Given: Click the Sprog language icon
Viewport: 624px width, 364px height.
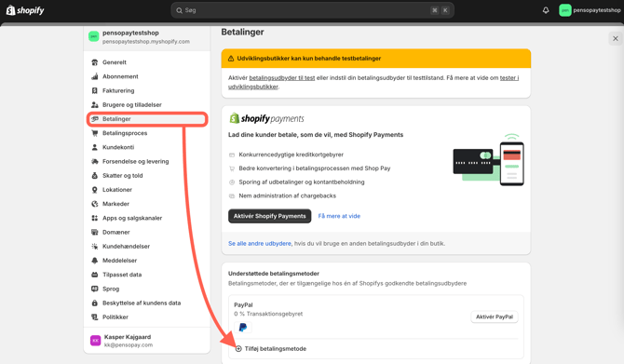Looking at the screenshot, I should point(95,289).
